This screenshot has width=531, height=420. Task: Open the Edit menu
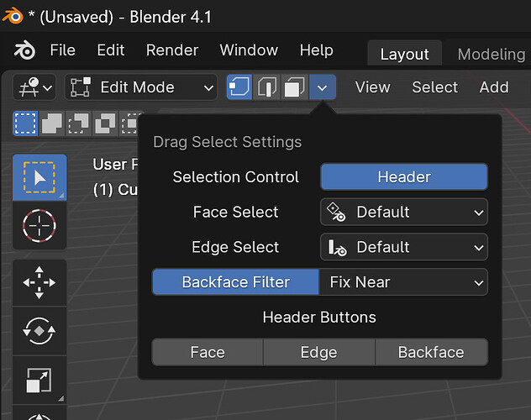111,50
